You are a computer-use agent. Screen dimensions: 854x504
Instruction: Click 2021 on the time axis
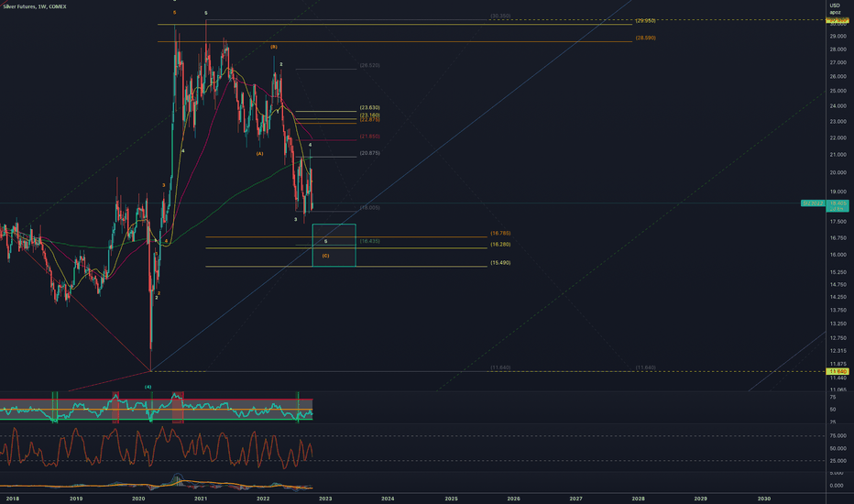(201, 499)
